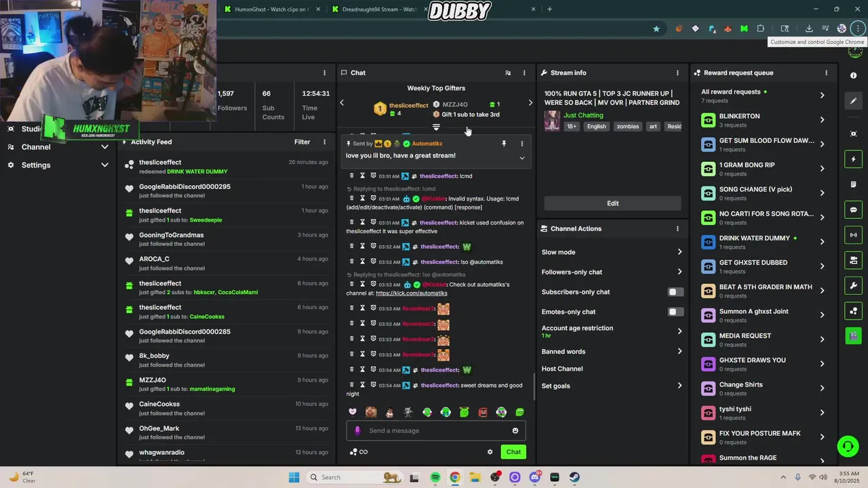This screenshot has width=868, height=488.
Task: Open DRINK WATER DUMMY reward requests
Action: (763, 242)
